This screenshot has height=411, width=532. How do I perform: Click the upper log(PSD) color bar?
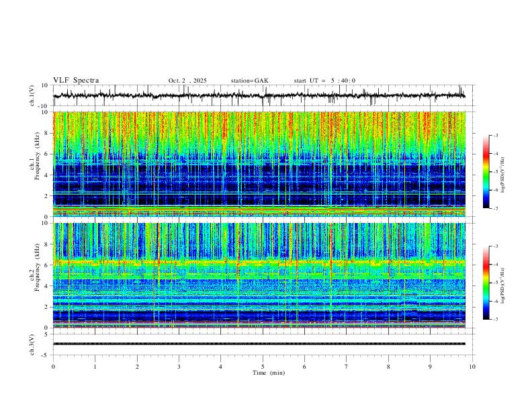[x=486, y=172]
